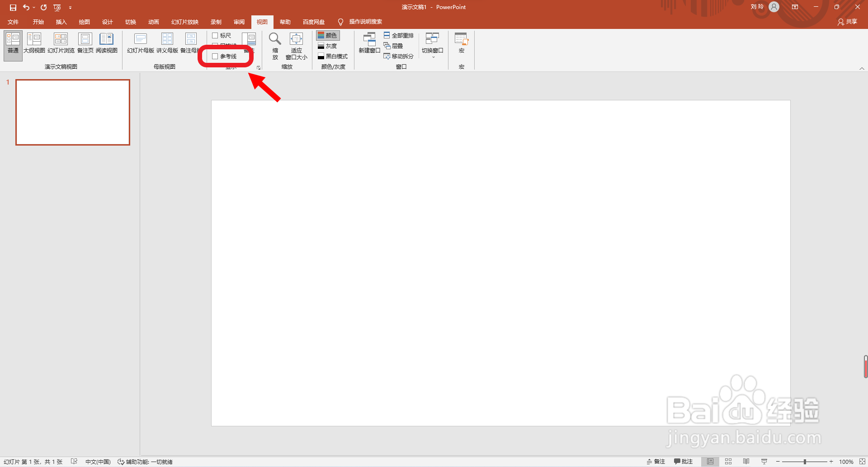Image resolution: width=868 pixels, height=467 pixels.
Task: Switch to the 百度网盘 tab
Action: click(314, 22)
